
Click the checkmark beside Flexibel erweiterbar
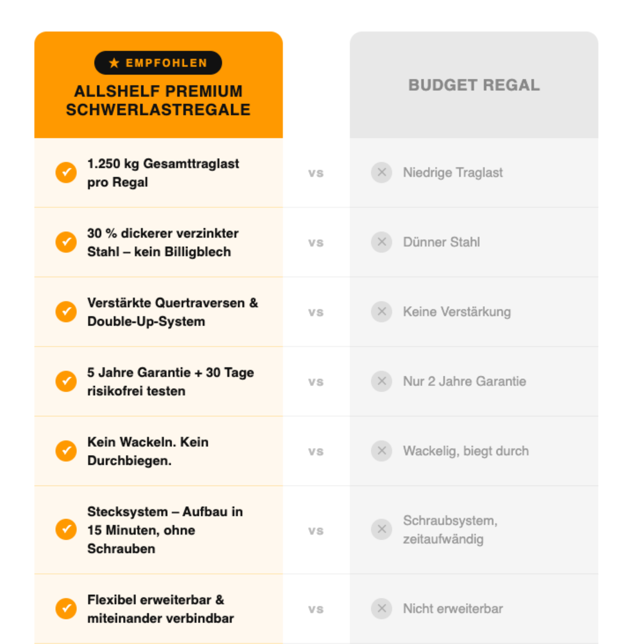(66, 609)
